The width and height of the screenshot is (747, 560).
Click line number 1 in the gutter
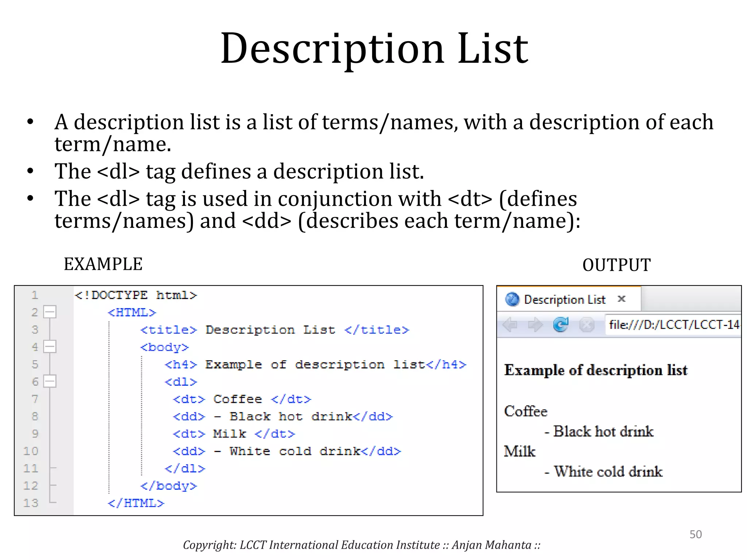(35, 295)
